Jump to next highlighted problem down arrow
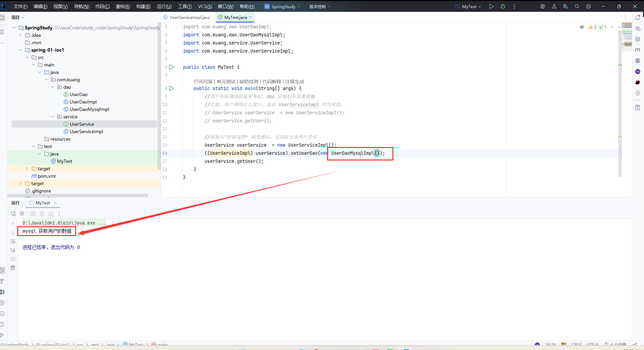Image resolution: width=644 pixels, height=350 pixels. click(x=619, y=27)
